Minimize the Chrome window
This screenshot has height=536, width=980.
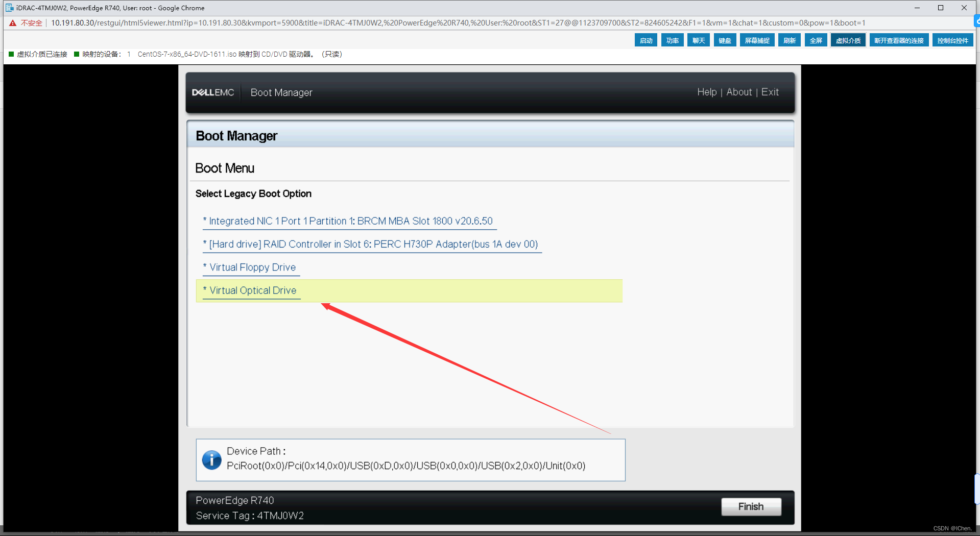point(917,8)
